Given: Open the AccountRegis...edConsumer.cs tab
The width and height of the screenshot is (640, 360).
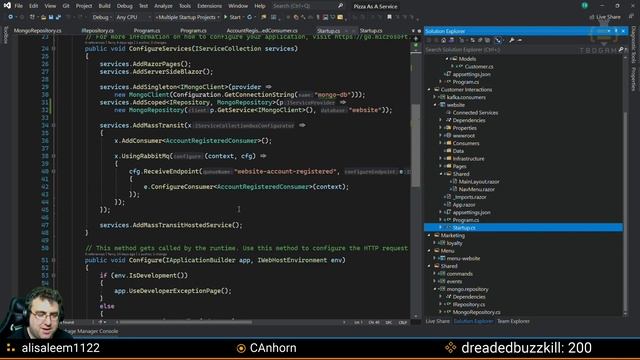Looking at the screenshot, I should click(262, 31).
